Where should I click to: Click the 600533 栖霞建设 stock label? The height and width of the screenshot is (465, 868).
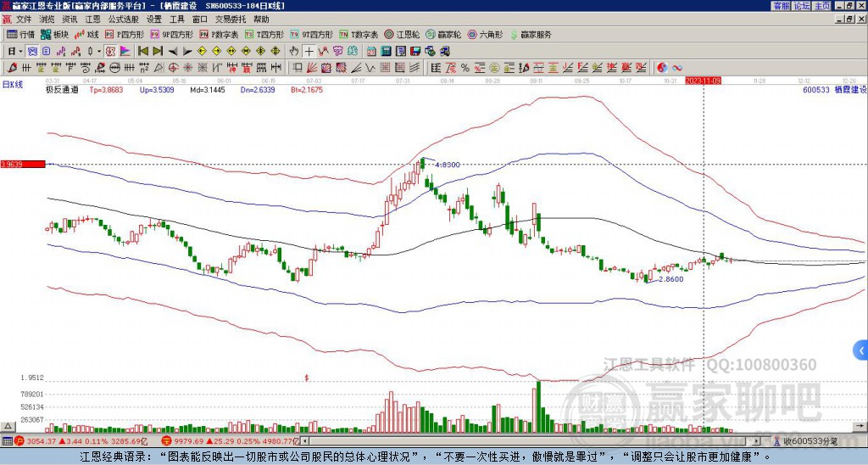pyautogui.click(x=834, y=89)
